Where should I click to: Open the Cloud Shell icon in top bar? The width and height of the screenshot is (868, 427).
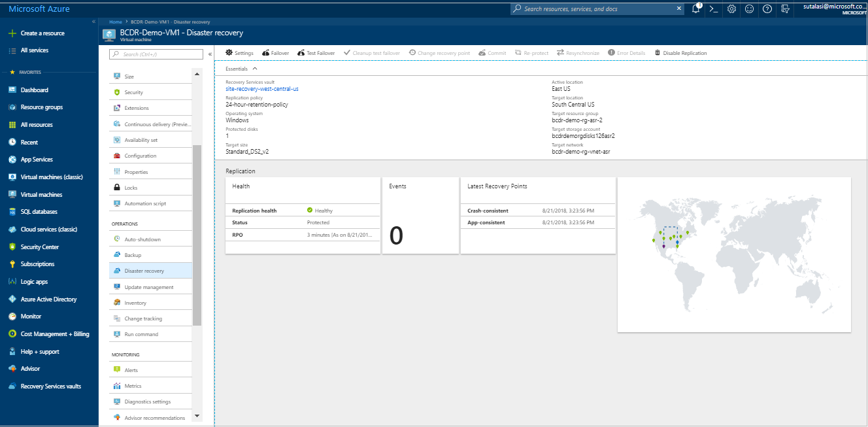[x=714, y=9]
